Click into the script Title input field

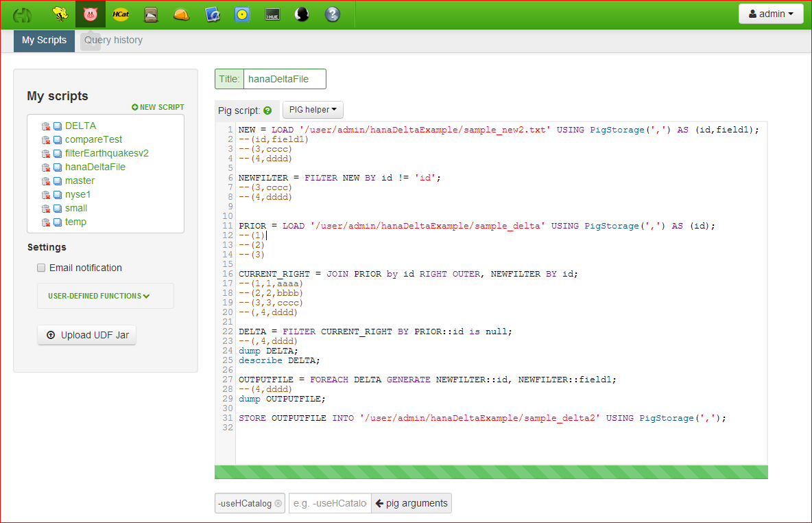[284, 79]
